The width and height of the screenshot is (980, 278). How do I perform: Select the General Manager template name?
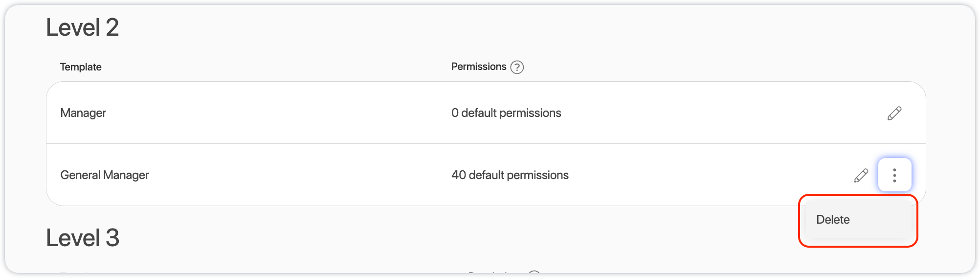pyautogui.click(x=105, y=175)
